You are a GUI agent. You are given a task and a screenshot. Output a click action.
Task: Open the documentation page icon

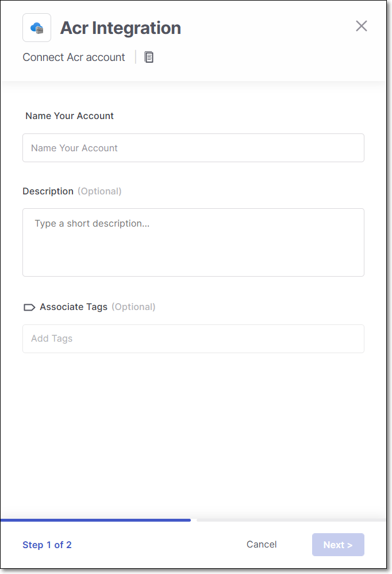pos(149,57)
